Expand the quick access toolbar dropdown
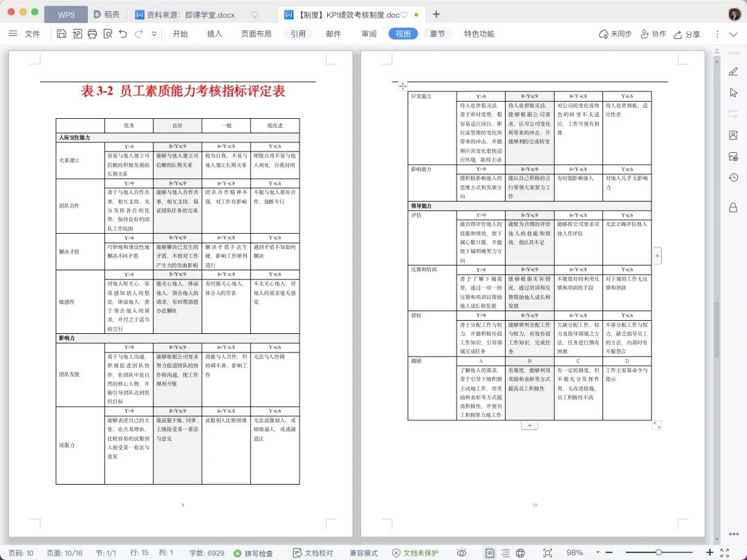Screen dimensions: 747x560 point(154,34)
